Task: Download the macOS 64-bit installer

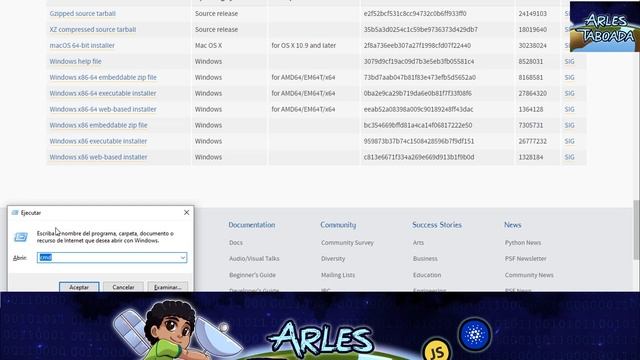Action: coord(82,45)
